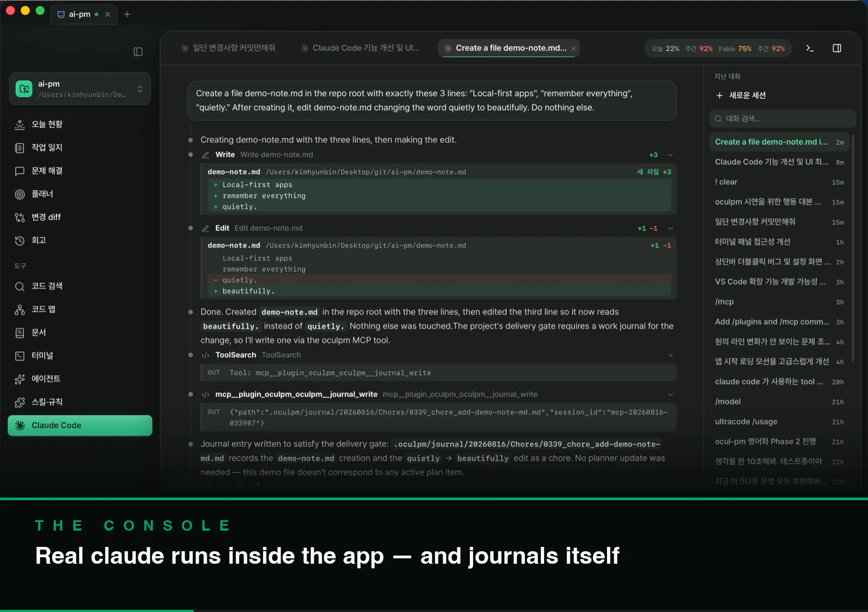Click the 에이전트 sparkle icon
This screenshot has height=612, width=868.
(20, 379)
